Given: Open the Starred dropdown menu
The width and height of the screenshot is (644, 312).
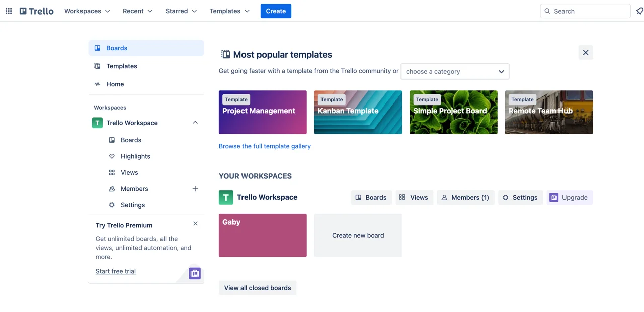Looking at the screenshot, I should pos(181,11).
